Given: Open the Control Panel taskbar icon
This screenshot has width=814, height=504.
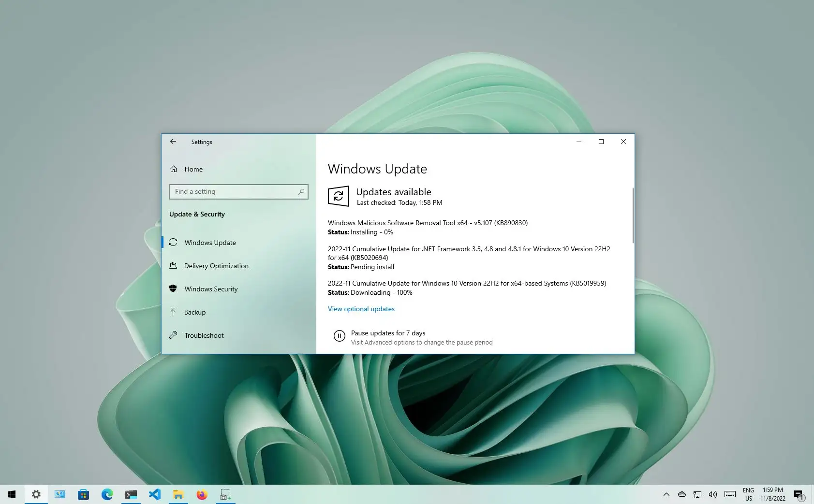Looking at the screenshot, I should coord(60,494).
